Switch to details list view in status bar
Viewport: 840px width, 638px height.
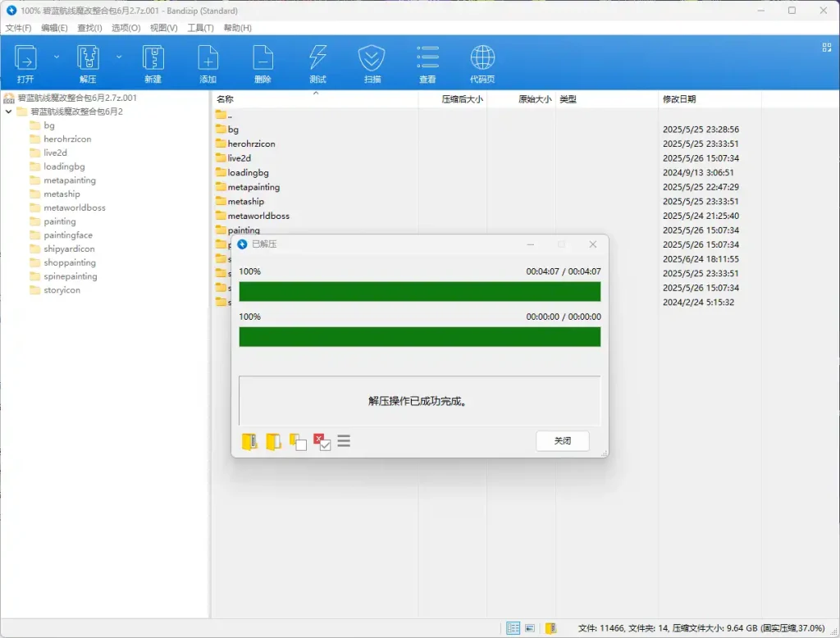(x=513, y=628)
